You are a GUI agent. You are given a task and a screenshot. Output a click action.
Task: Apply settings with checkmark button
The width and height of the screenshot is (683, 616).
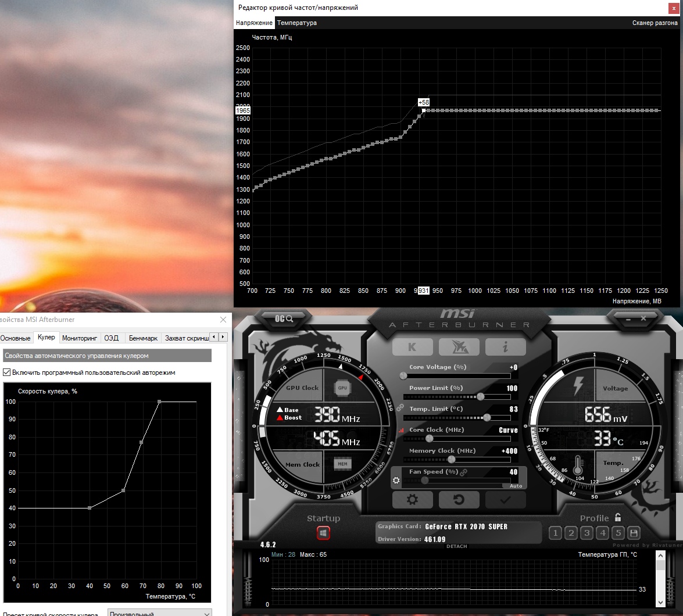505,499
